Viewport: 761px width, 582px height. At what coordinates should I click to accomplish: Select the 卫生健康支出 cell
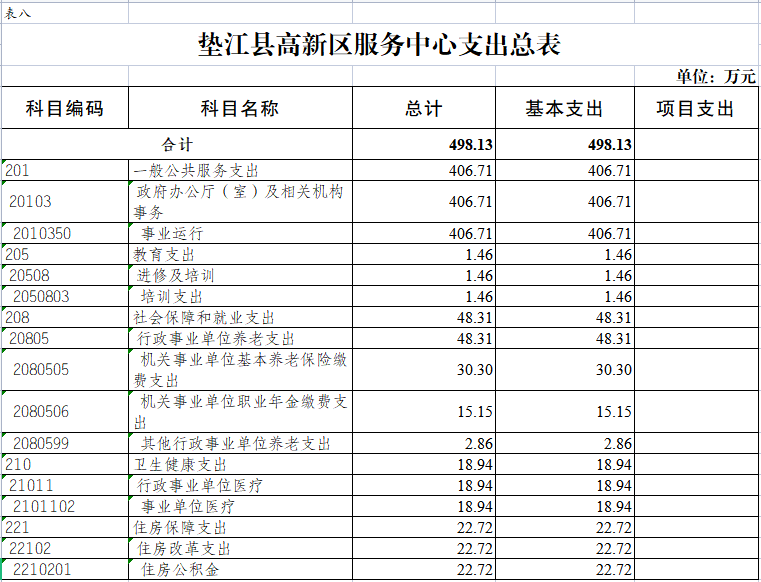click(240, 464)
